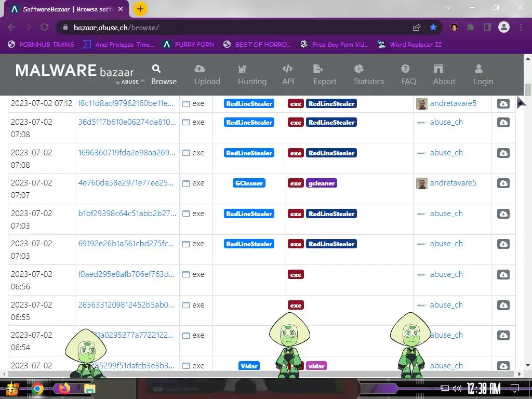Open Chrome from the taskbar
532x399 pixels.
37,389
